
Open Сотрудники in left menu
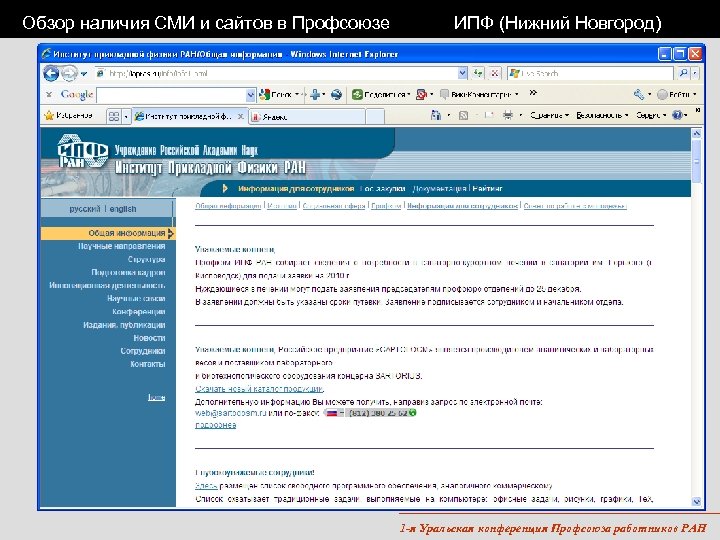(143, 351)
